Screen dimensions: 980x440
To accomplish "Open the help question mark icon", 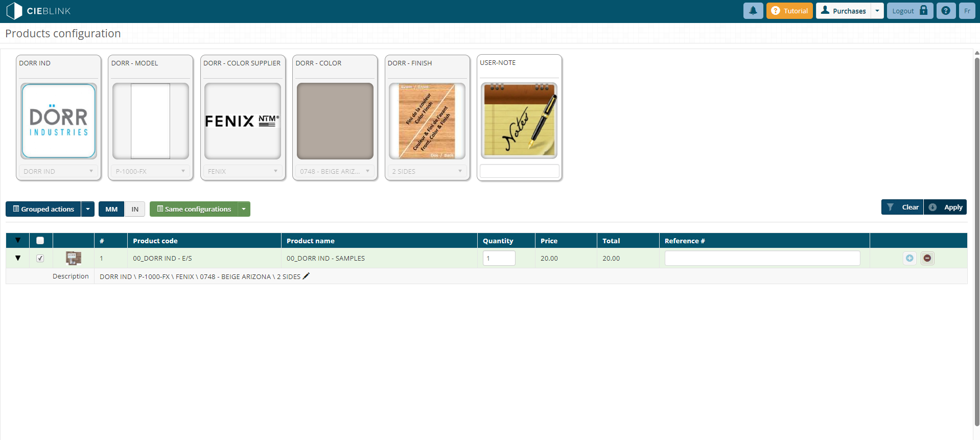I will click(946, 11).
